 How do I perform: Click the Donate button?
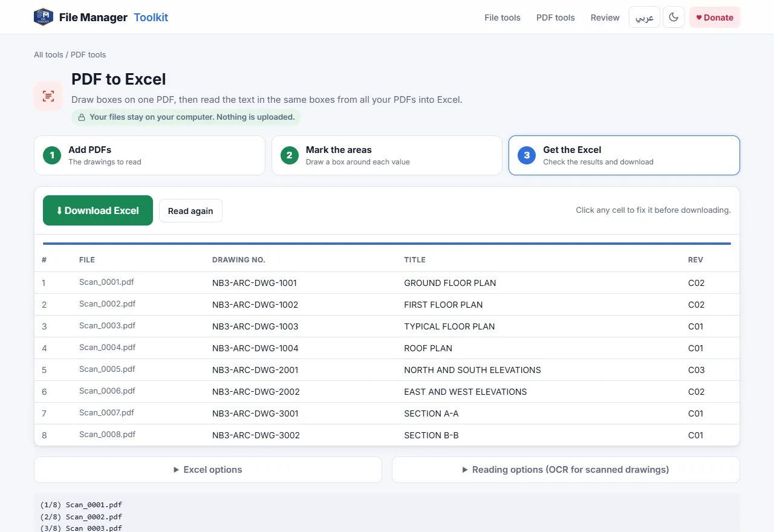coord(715,17)
